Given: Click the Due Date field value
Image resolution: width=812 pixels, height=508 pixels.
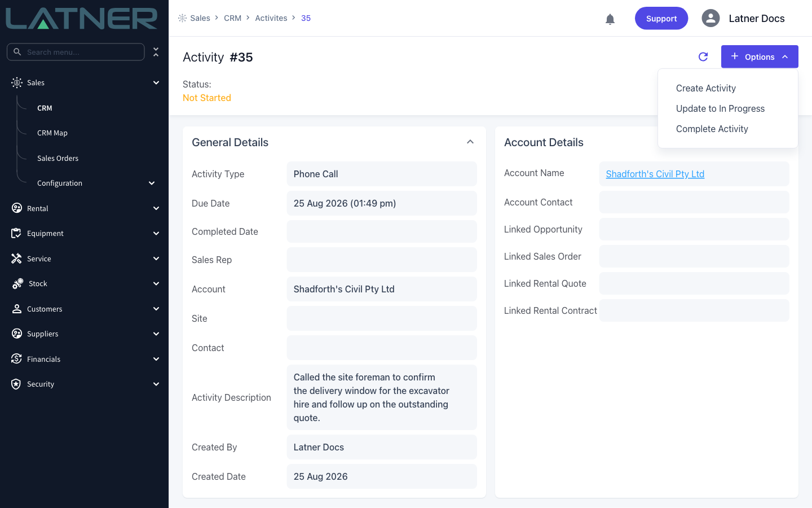Looking at the screenshot, I should coord(382,203).
